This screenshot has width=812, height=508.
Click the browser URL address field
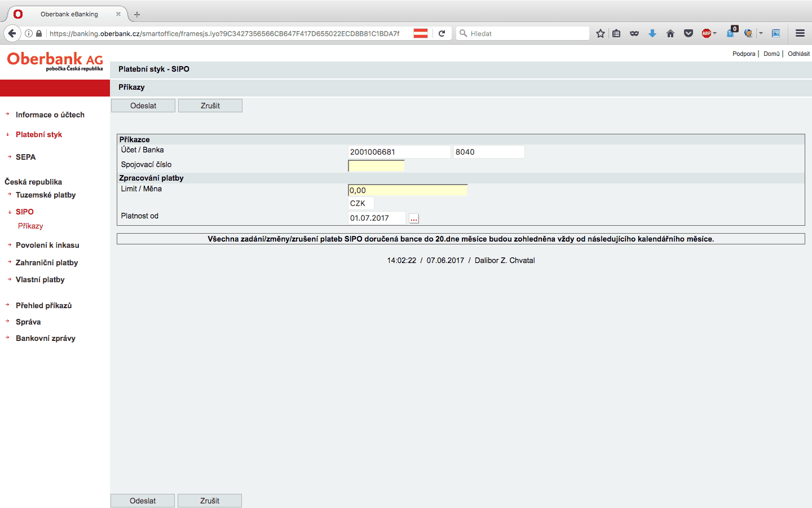(x=224, y=33)
